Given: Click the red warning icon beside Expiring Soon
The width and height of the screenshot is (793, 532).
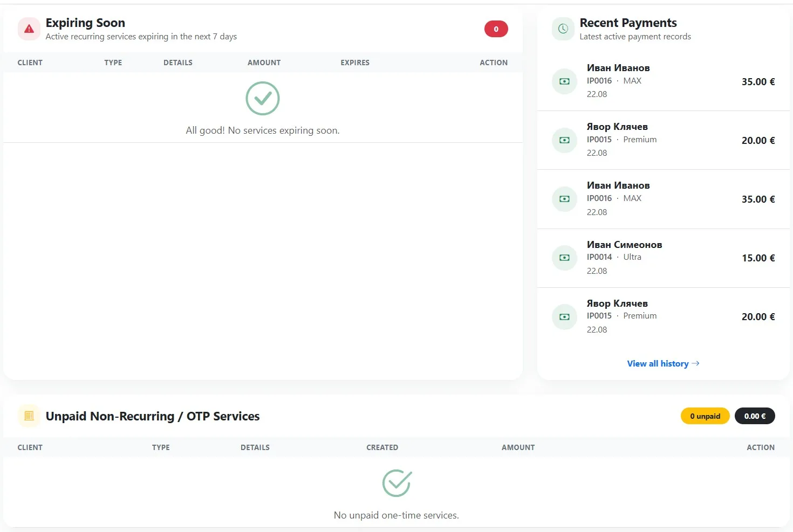Looking at the screenshot, I should pos(29,29).
